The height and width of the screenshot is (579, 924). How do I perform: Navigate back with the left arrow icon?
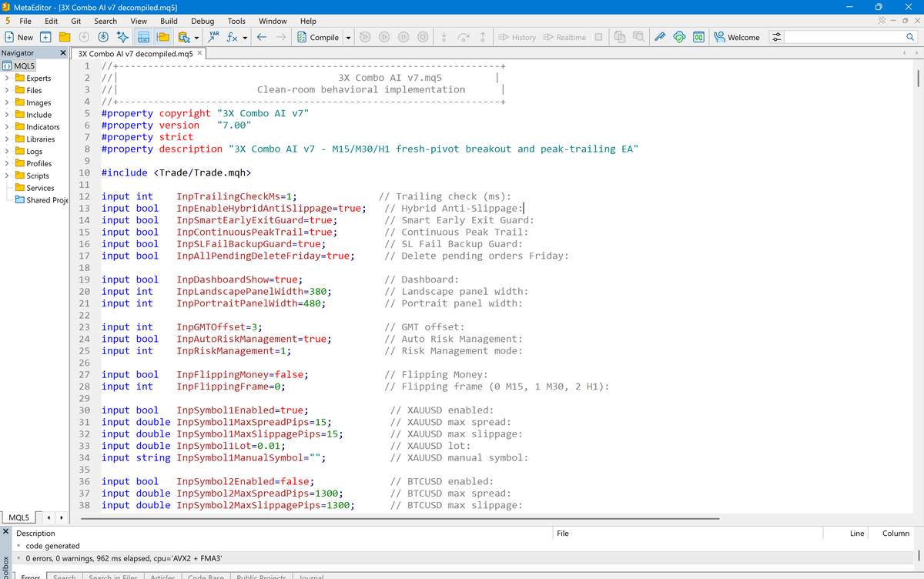(262, 37)
